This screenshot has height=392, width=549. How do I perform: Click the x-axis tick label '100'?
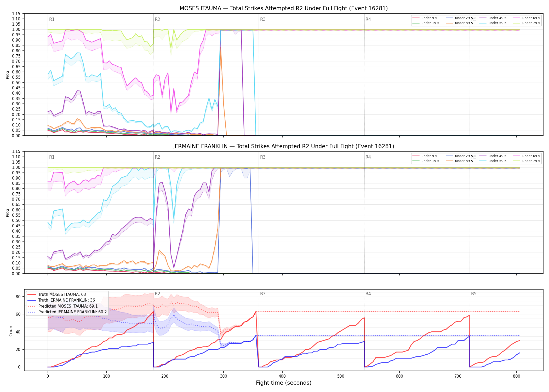coord(106,376)
